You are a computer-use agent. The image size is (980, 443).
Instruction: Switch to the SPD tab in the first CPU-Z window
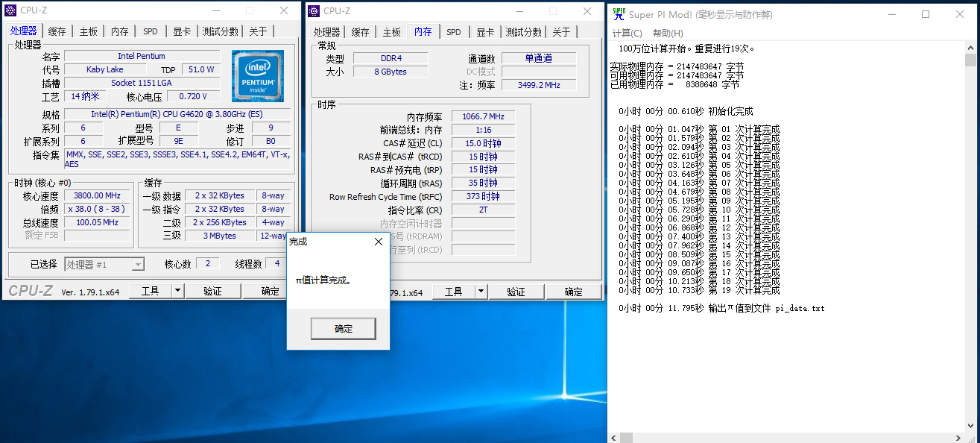(150, 31)
